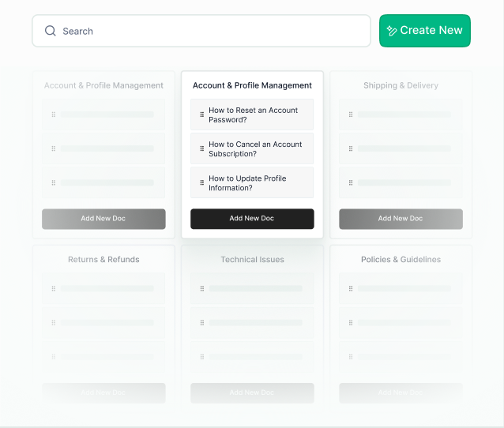
Task: Click Add New Doc in Shipping & Delivery card
Action: click(401, 219)
